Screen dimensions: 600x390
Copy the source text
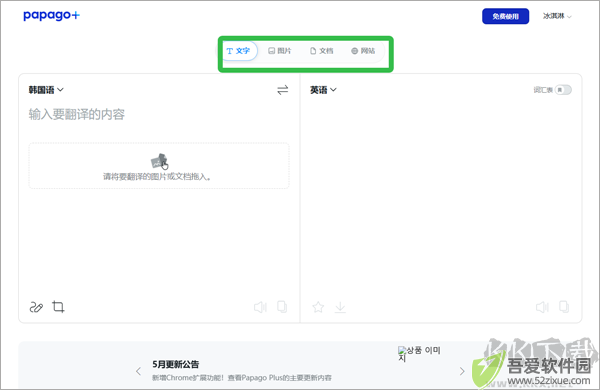(x=282, y=307)
